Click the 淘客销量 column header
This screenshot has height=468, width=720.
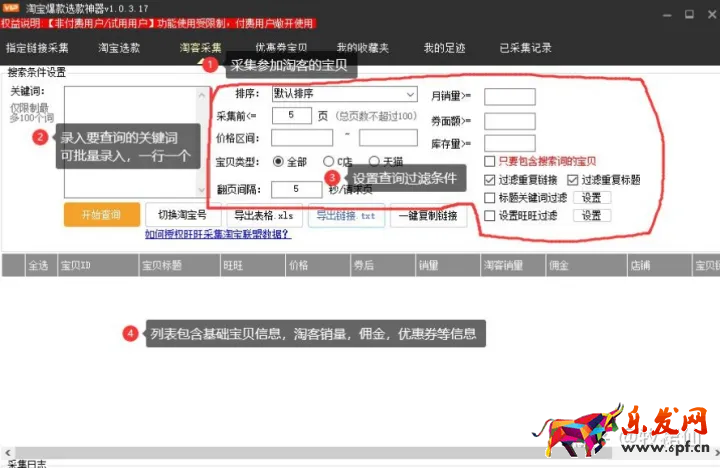coord(513,265)
